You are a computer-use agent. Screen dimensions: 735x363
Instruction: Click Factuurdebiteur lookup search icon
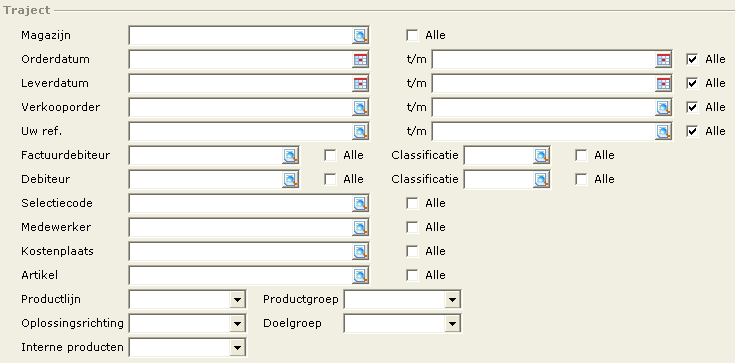290,155
